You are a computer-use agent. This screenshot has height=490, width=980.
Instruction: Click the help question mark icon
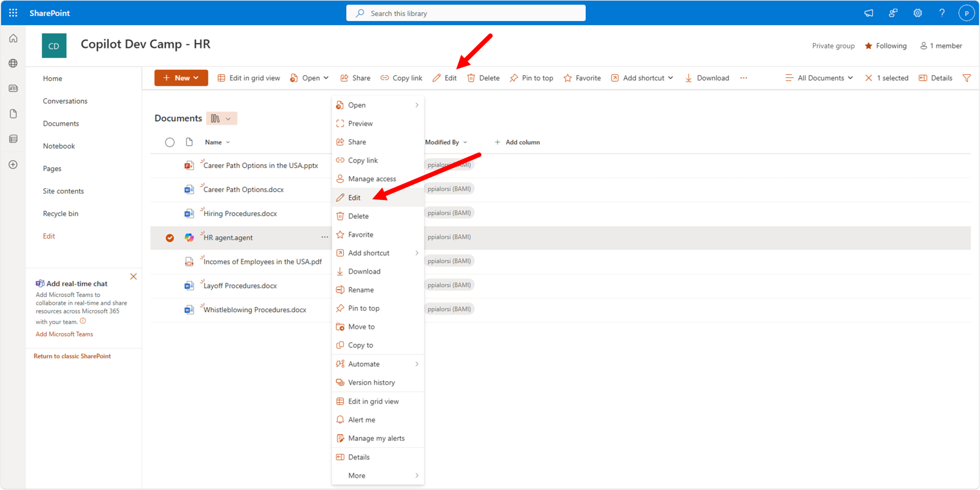(942, 13)
